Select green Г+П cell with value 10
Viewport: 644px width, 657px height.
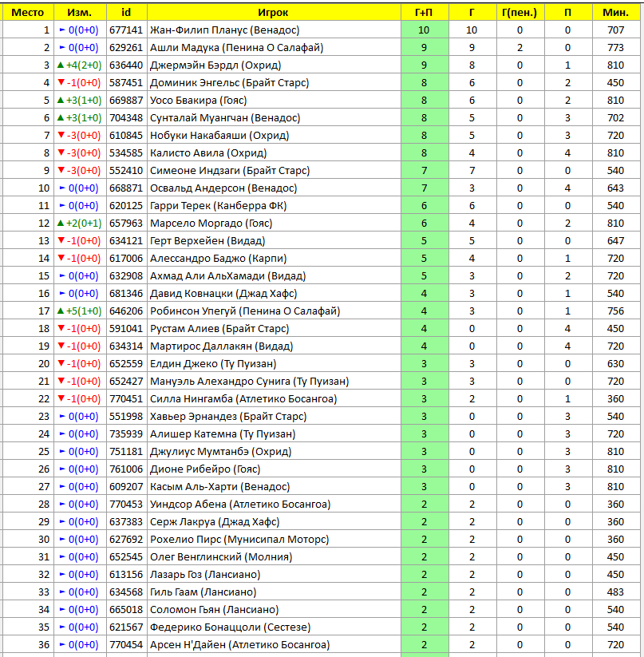pos(425,30)
